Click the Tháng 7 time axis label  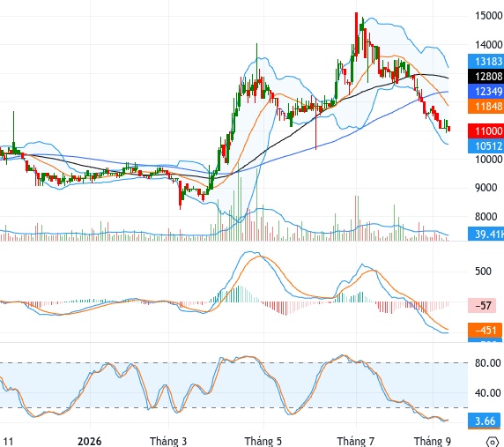point(355,441)
